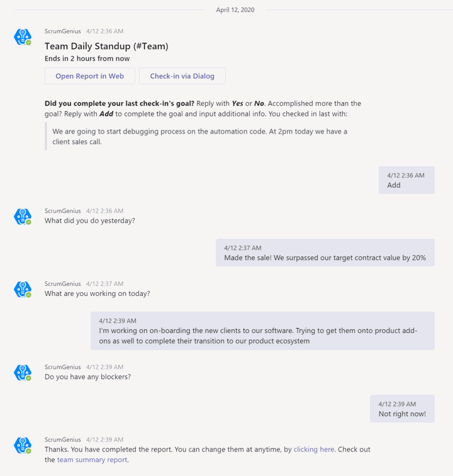The width and height of the screenshot is (453, 476).
Task: Follow the 'clicking here' link
Action: tap(314, 450)
